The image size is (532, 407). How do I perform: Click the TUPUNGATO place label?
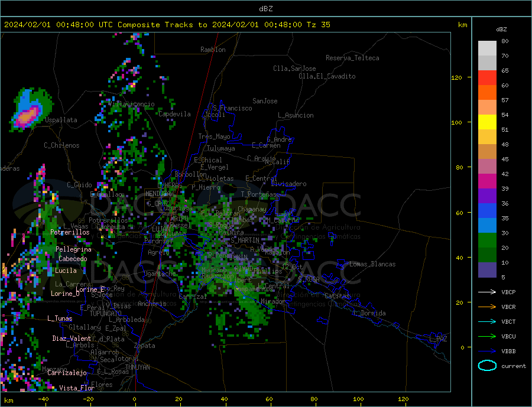105,314
